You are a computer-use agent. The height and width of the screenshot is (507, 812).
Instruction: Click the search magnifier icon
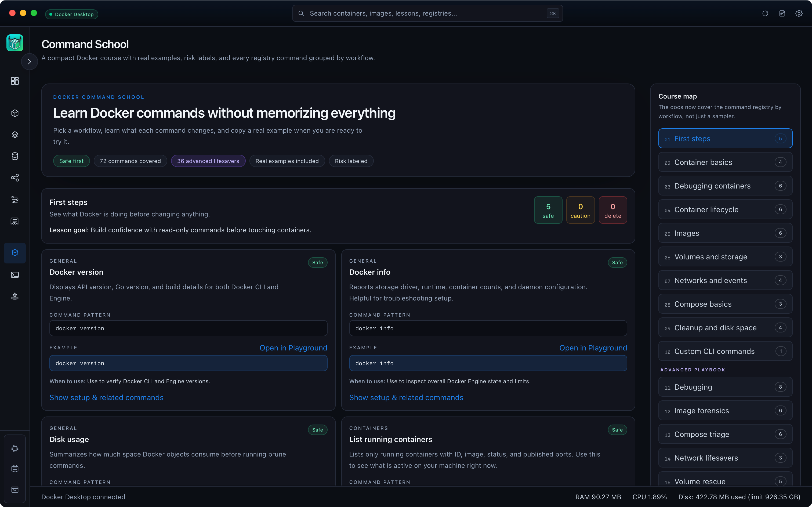[301, 13]
